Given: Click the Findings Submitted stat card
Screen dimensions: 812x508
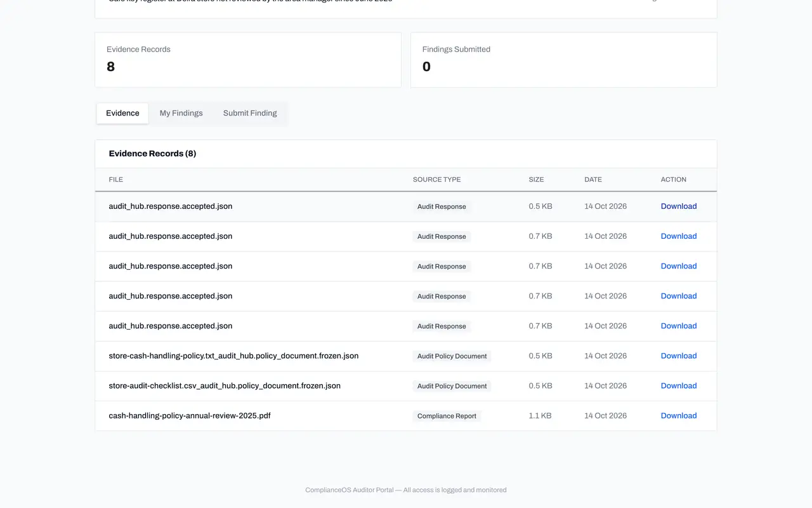Looking at the screenshot, I should tap(564, 60).
